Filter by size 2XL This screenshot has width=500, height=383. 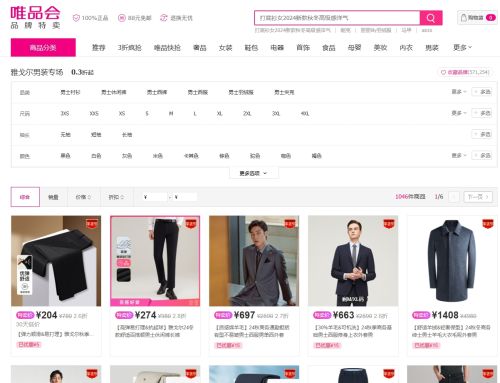(x=247, y=114)
